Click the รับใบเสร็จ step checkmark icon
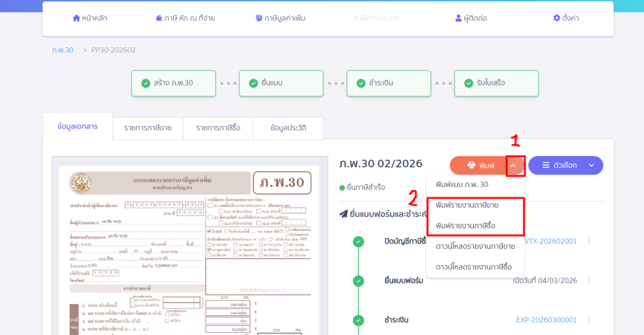The image size is (644, 335). tap(467, 83)
